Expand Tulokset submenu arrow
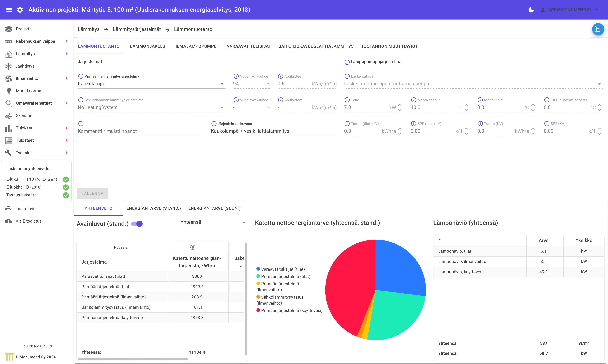This screenshot has height=364, width=608. click(67, 128)
